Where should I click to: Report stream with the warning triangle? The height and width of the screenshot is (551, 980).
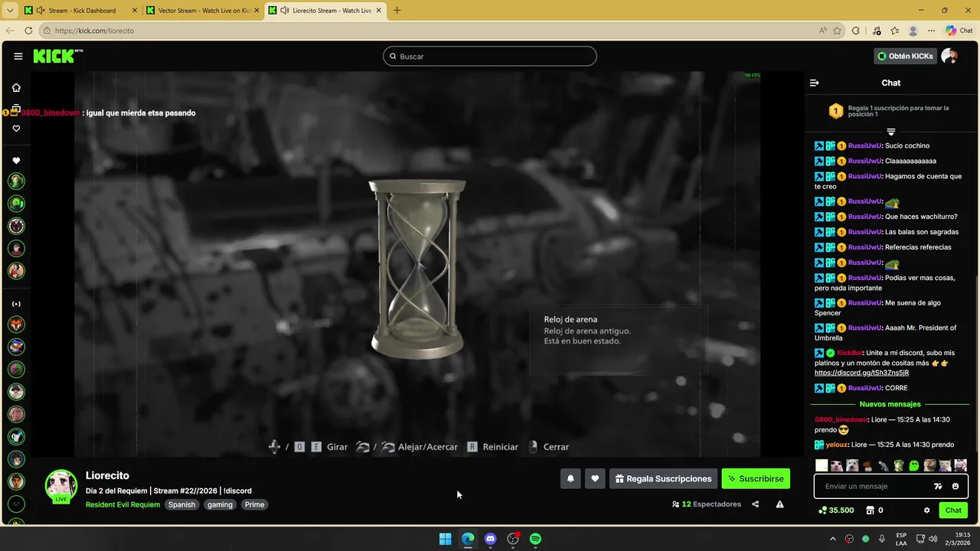[779, 504]
